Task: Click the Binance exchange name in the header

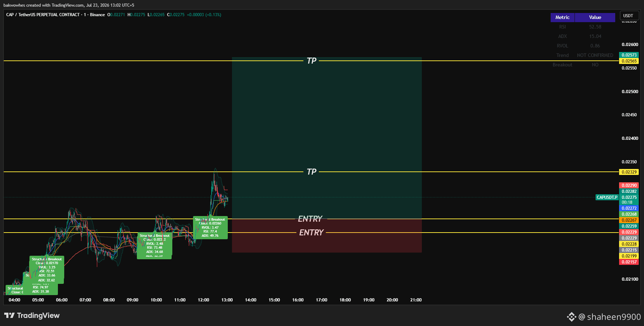Action: [x=97, y=15]
